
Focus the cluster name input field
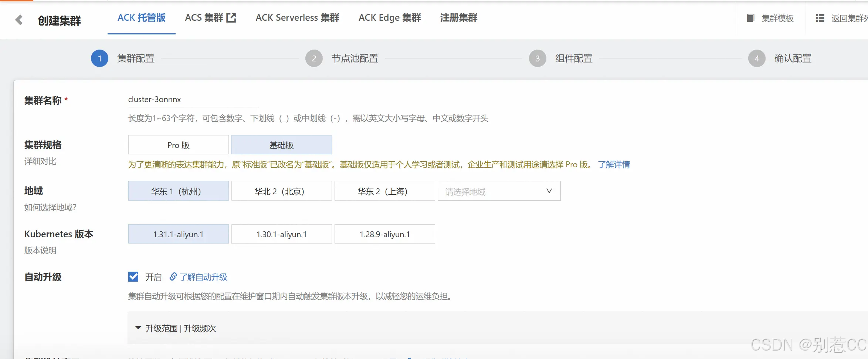pyautogui.click(x=193, y=100)
